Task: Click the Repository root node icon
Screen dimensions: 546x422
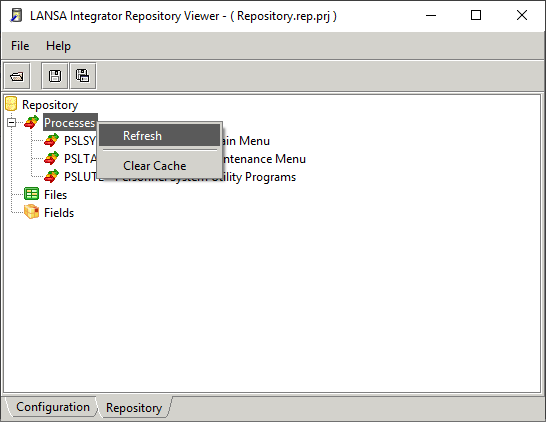Action: coord(11,104)
